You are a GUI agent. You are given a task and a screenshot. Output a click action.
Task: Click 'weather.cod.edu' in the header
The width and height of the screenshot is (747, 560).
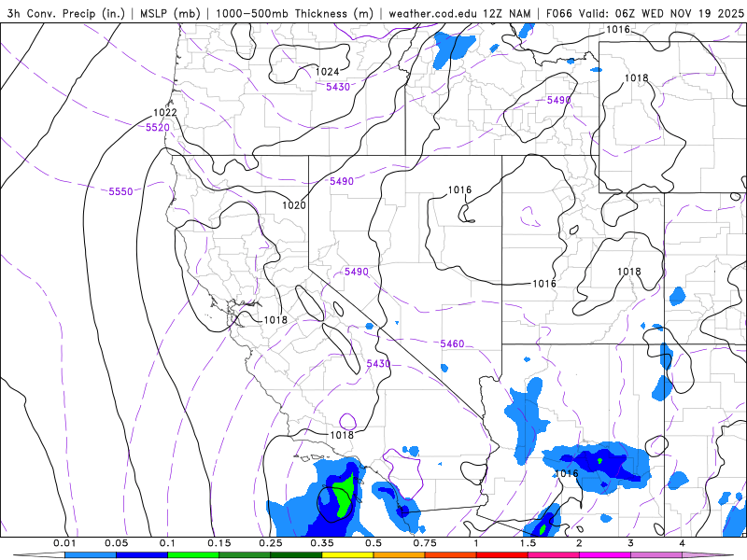(x=431, y=13)
